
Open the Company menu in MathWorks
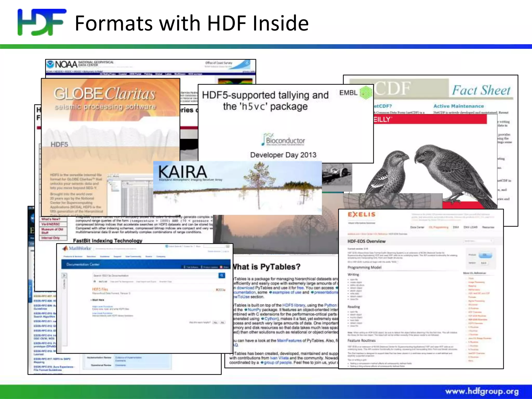pos(161,256)
